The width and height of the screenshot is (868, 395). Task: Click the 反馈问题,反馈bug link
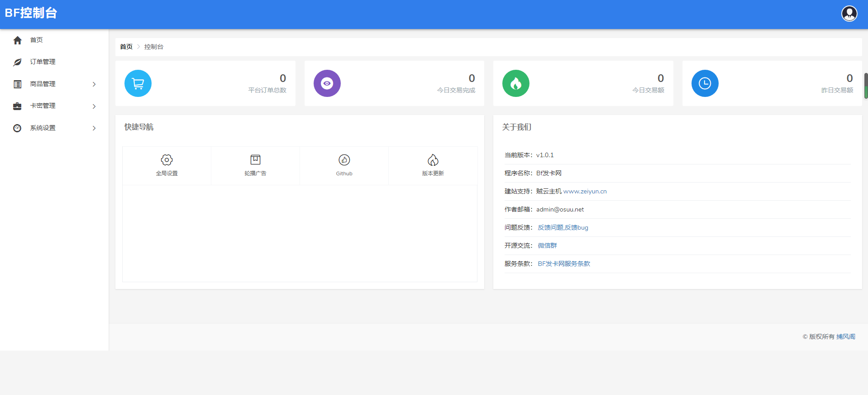(x=563, y=228)
